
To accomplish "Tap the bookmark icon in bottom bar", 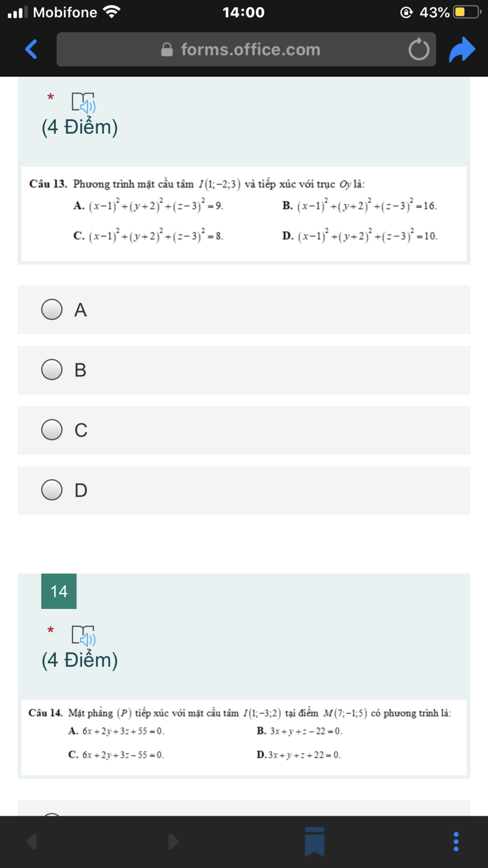I will pyautogui.click(x=315, y=842).
